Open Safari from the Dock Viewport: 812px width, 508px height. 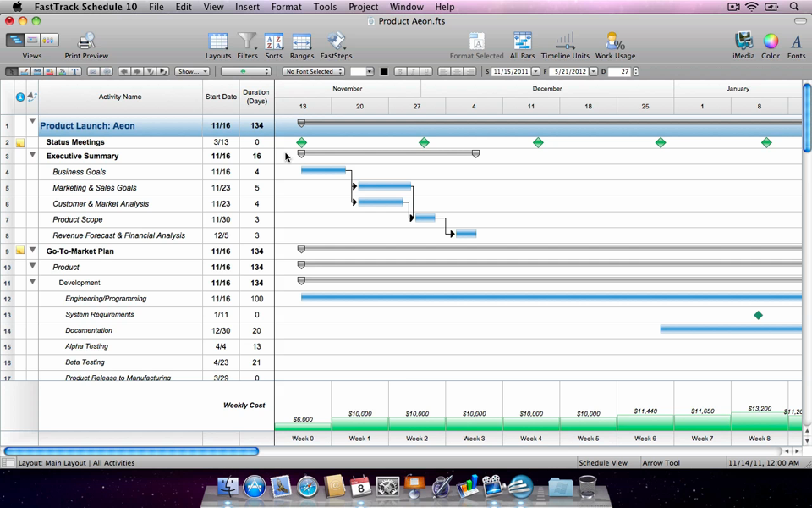tap(308, 488)
